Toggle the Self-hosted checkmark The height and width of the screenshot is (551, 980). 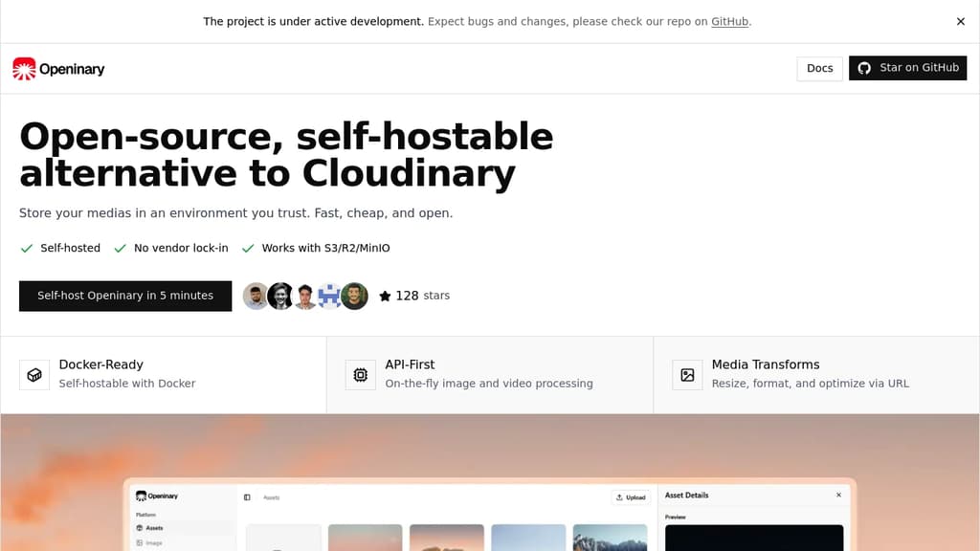pyautogui.click(x=27, y=248)
